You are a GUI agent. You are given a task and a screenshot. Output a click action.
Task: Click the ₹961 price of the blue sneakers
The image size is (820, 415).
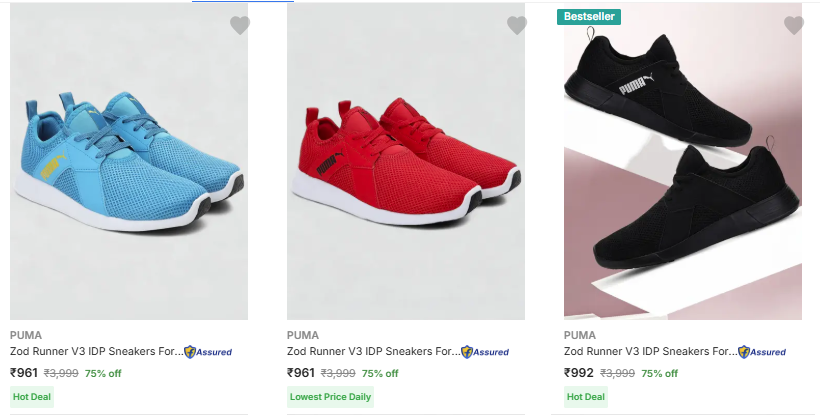[x=23, y=373]
